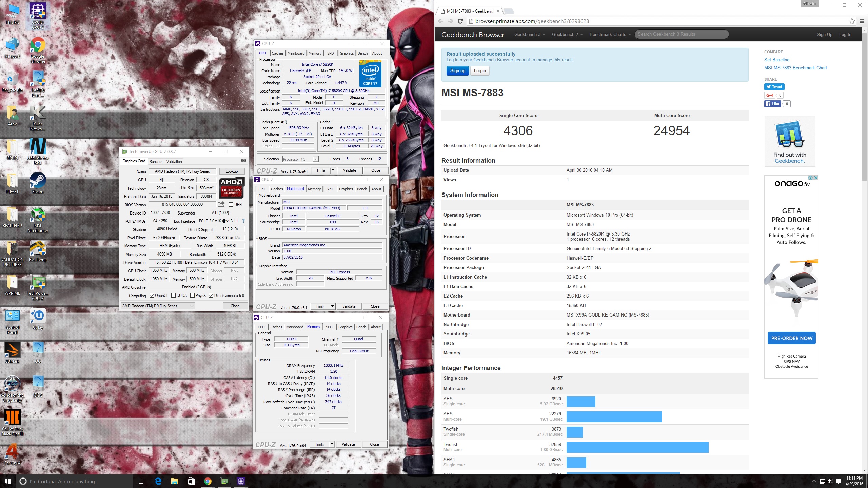This screenshot has height=488, width=868.
Task: Toggle the OpenCL checkbox in GPU-Z
Action: 152,296
